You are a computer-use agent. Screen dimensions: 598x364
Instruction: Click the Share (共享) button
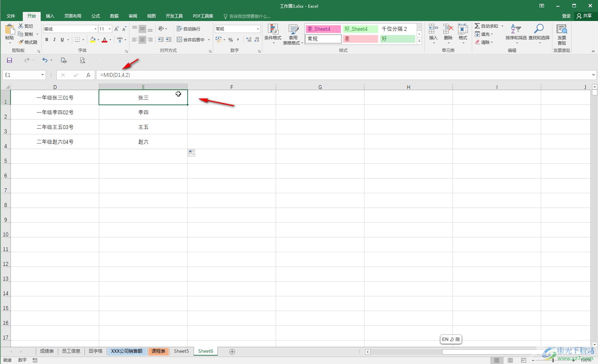(584, 16)
